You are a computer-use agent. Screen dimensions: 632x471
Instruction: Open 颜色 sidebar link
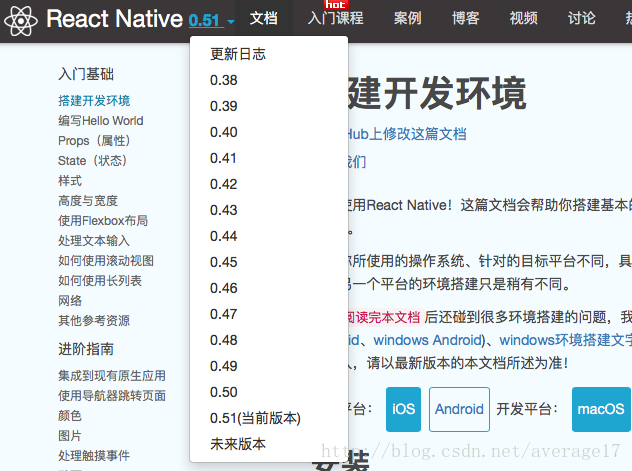click(70, 416)
